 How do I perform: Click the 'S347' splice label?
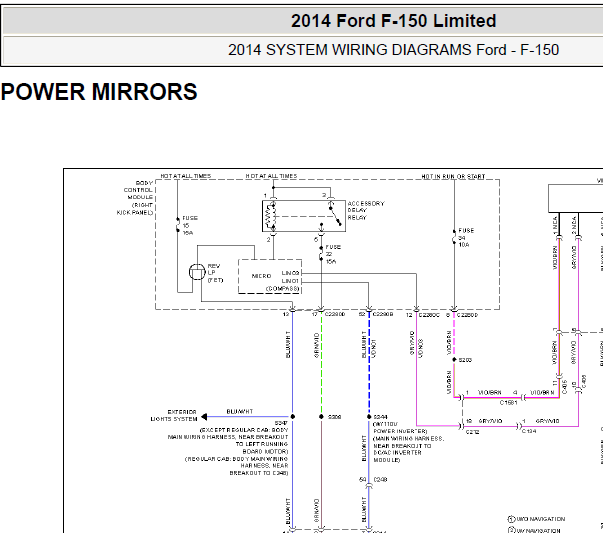[281, 423]
